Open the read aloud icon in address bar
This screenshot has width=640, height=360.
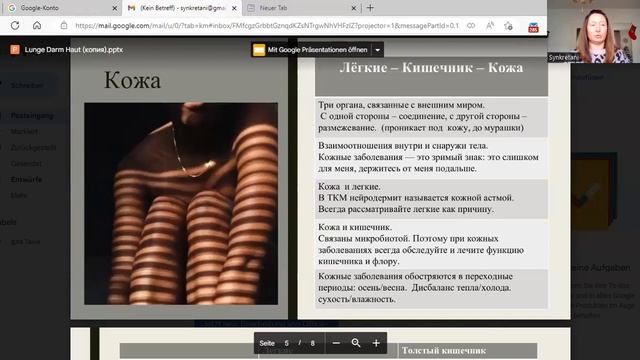point(490,25)
